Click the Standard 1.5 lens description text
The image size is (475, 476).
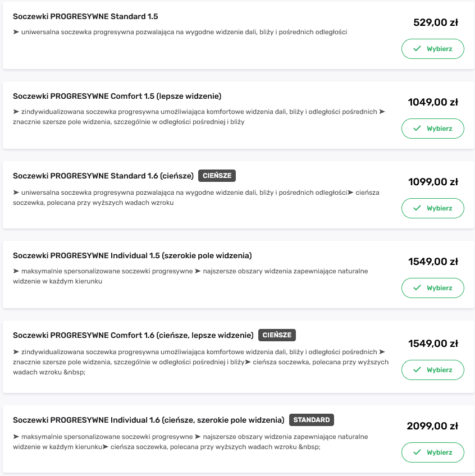click(180, 32)
